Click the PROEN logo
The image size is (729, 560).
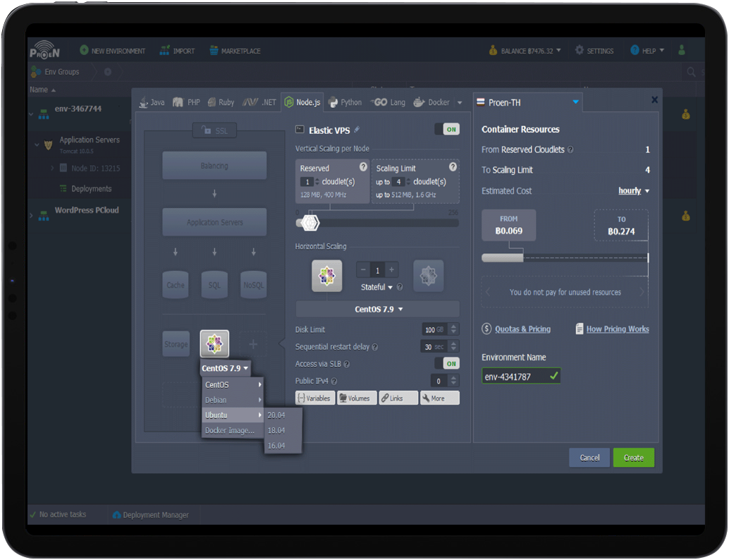coord(44,50)
